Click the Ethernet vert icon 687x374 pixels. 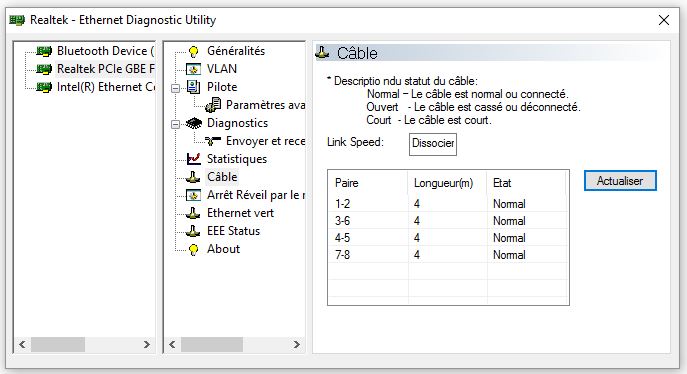(x=193, y=213)
